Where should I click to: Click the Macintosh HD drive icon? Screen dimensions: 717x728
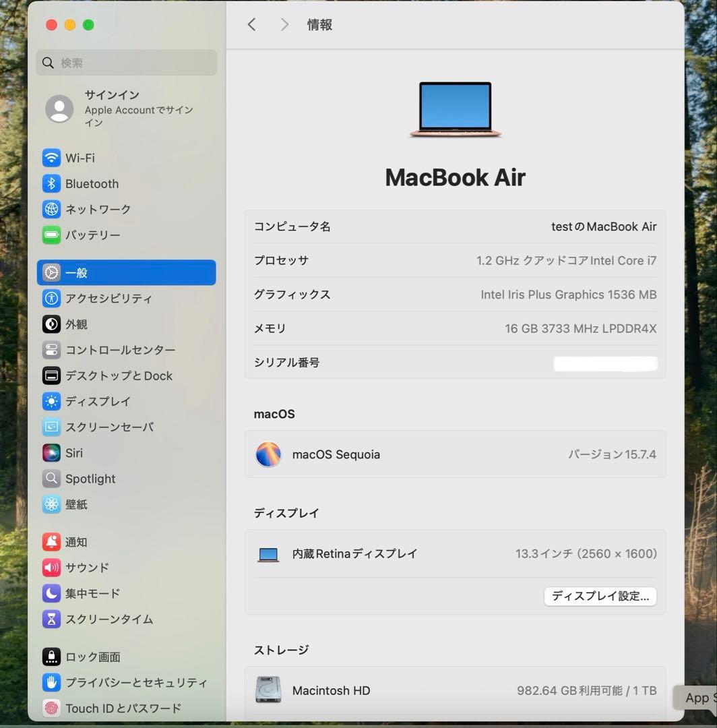tap(268, 690)
